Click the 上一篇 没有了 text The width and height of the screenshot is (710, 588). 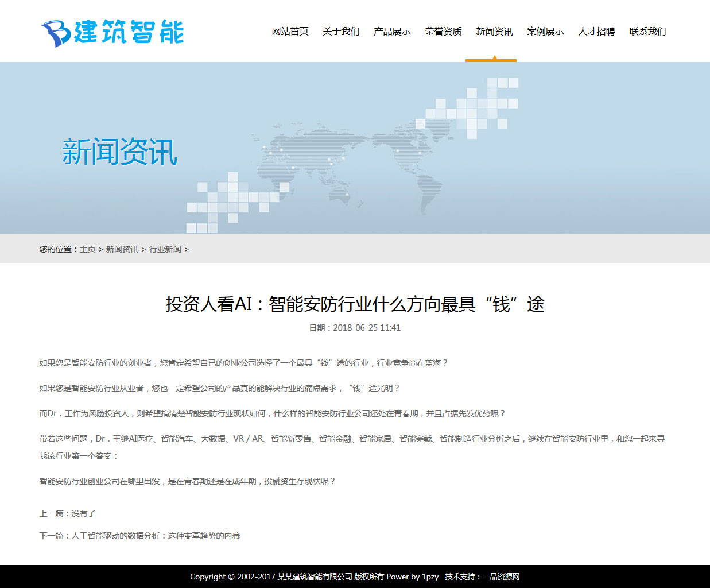[x=67, y=513]
